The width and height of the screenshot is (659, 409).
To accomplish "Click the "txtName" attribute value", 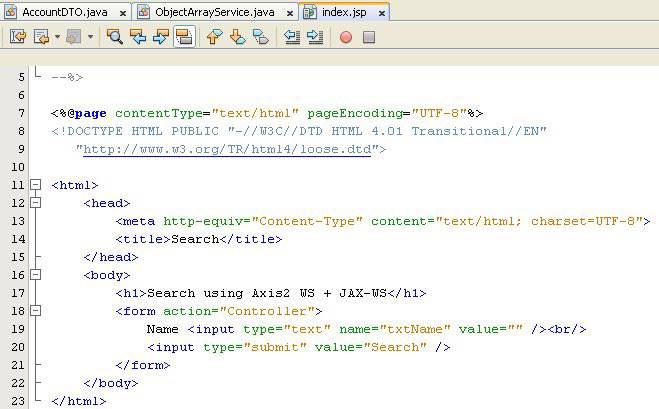I will point(415,329).
